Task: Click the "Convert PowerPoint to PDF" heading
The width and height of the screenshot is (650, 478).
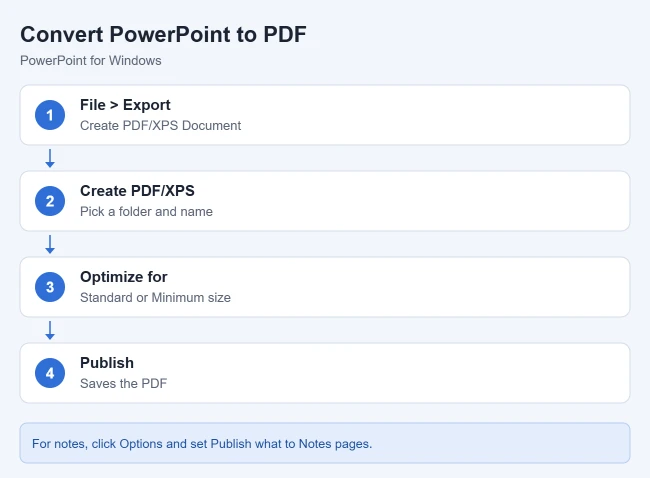Action: point(163,34)
